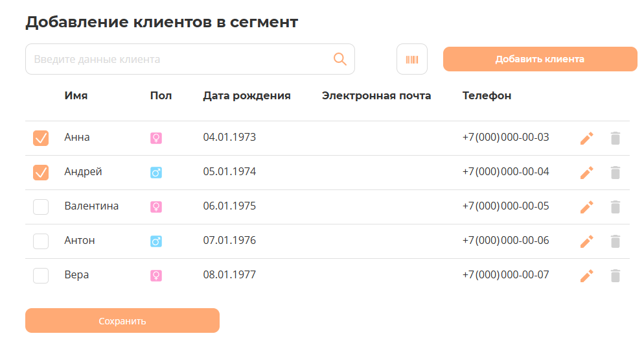Select the Антон row checkbox
Viewport: 644px width, 338px height.
41,241
